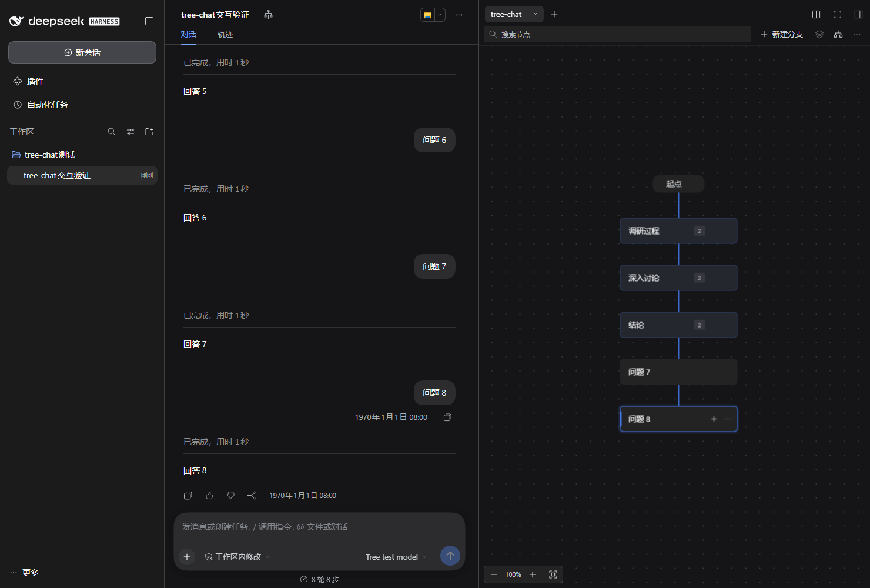Toggle layers view in the tree toolbar
This screenshot has width=870, height=588.
[x=819, y=34]
